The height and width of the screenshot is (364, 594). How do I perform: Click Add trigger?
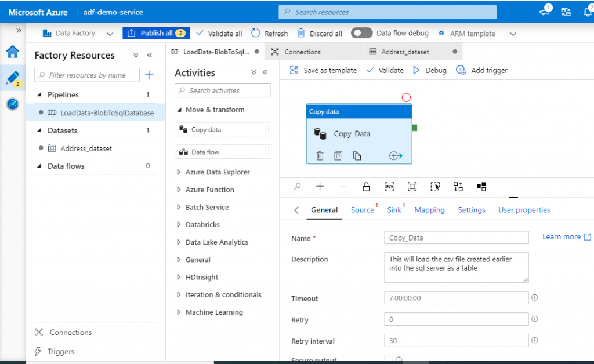482,70
